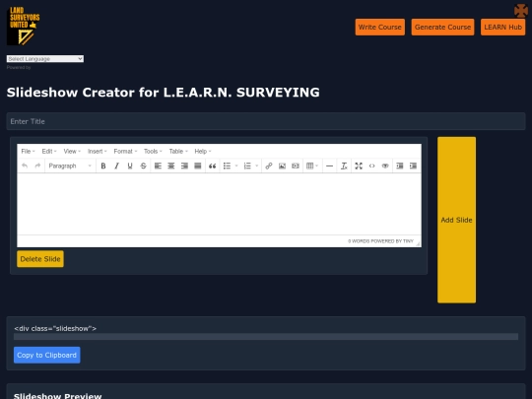Center align text
This screenshot has width=532, height=399.
click(x=171, y=166)
